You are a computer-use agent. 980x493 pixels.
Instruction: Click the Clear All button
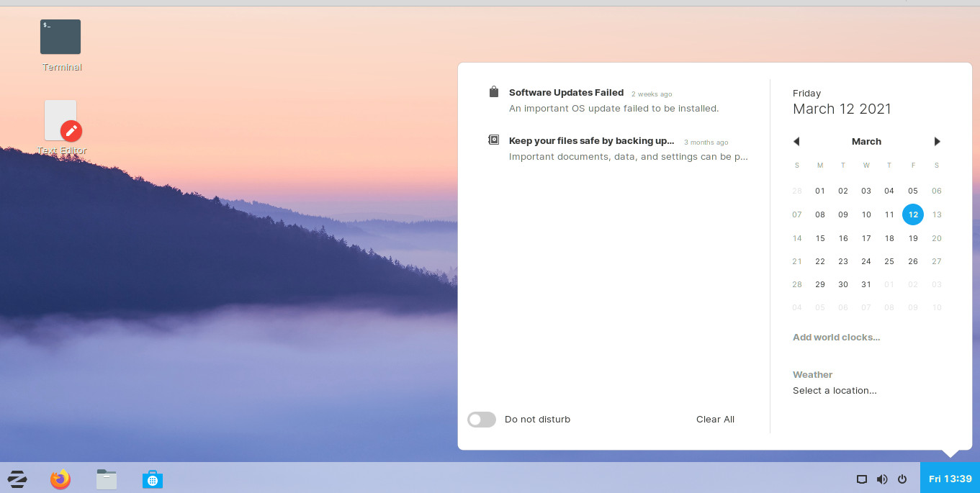coord(715,419)
